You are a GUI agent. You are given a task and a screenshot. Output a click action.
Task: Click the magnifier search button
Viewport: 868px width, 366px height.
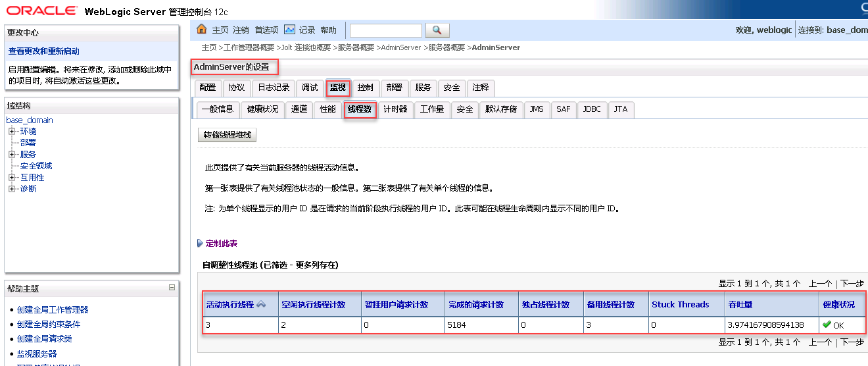(x=437, y=30)
